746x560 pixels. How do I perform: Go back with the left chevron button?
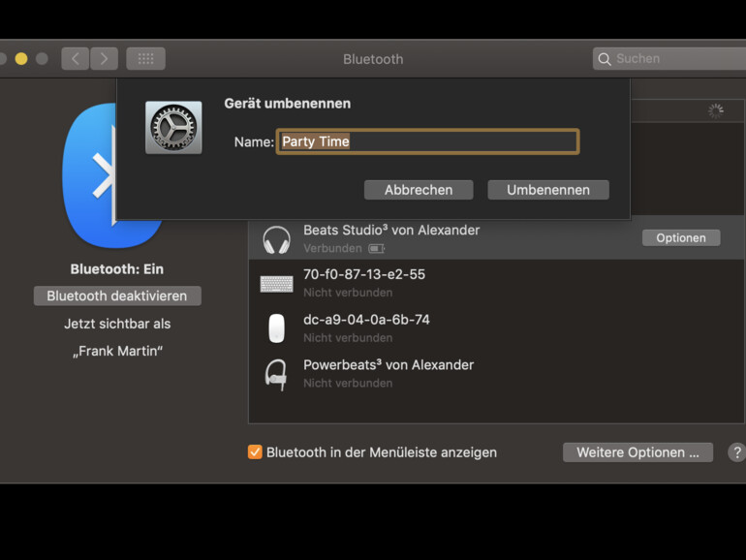(x=76, y=58)
